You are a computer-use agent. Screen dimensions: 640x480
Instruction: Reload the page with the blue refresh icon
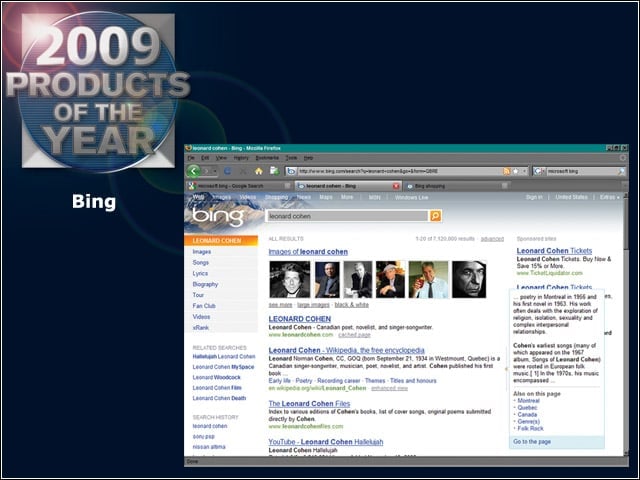(227, 171)
